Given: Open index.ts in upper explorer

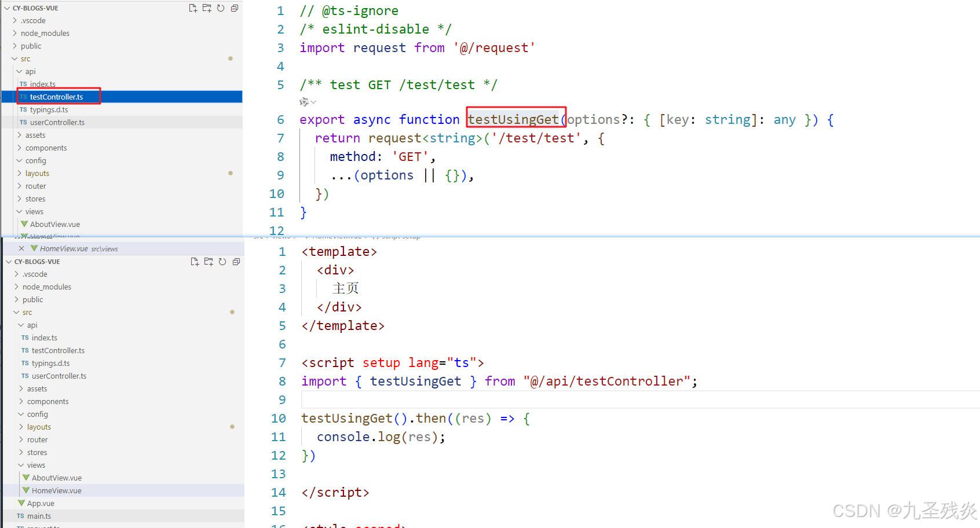Looking at the screenshot, I should 123,85.
